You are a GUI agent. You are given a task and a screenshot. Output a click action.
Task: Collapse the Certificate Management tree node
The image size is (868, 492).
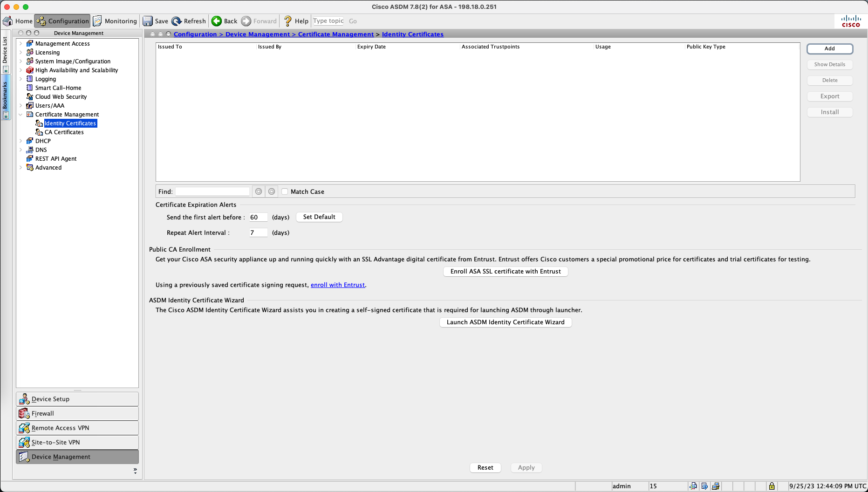[x=21, y=114]
